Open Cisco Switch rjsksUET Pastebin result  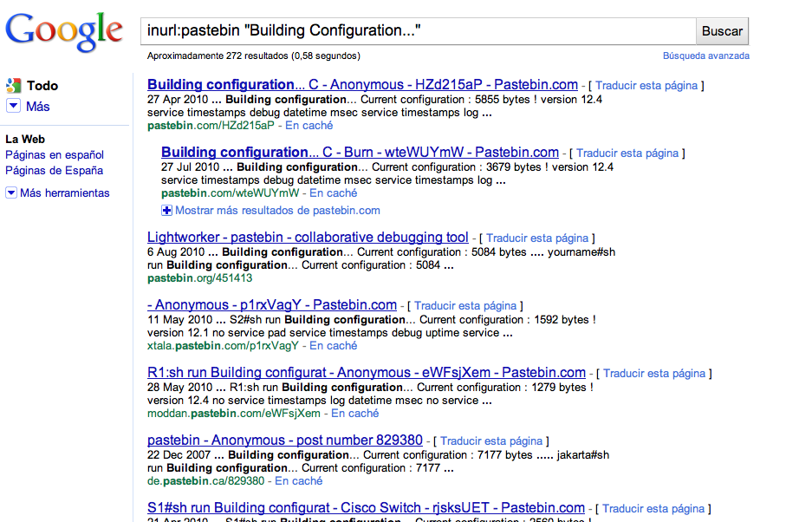point(366,508)
